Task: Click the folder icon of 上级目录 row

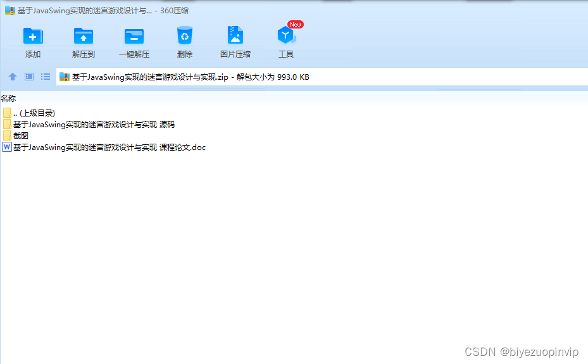Action: pyautogui.click(x=7, y=113)
